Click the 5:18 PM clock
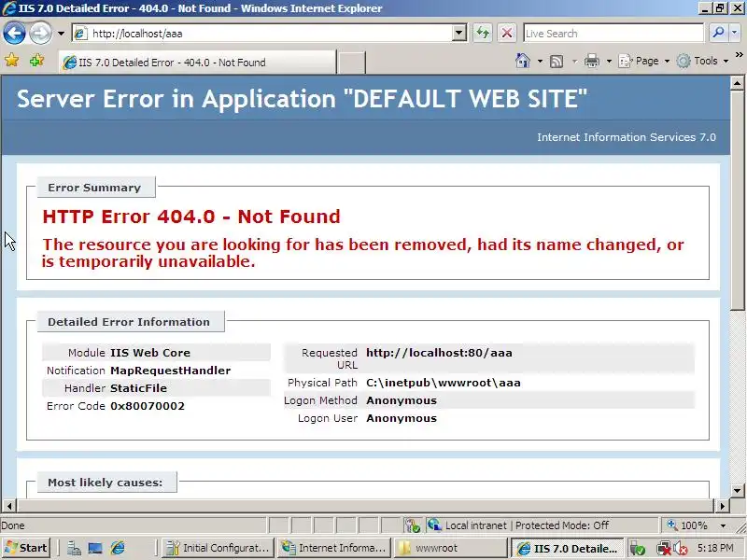Image resolution: width=747 pixels, height=560 pixels. (x=715, y=548)
